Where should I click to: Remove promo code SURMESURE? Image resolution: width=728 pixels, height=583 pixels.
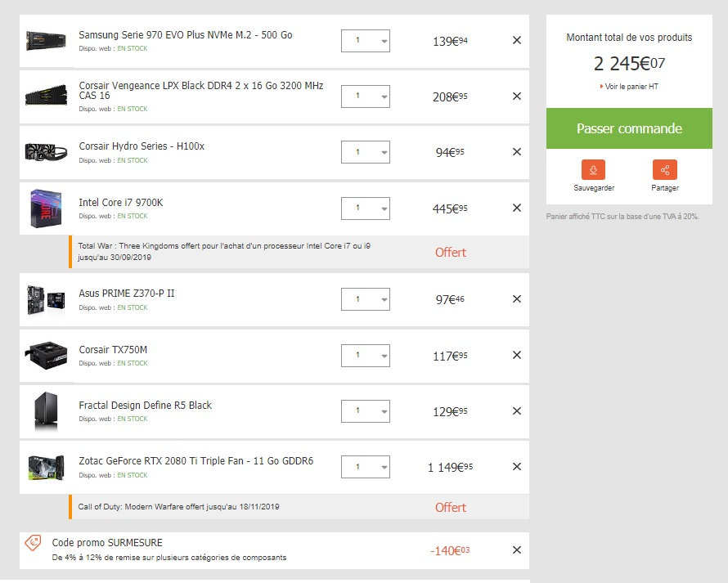click(x=516, y=549)
